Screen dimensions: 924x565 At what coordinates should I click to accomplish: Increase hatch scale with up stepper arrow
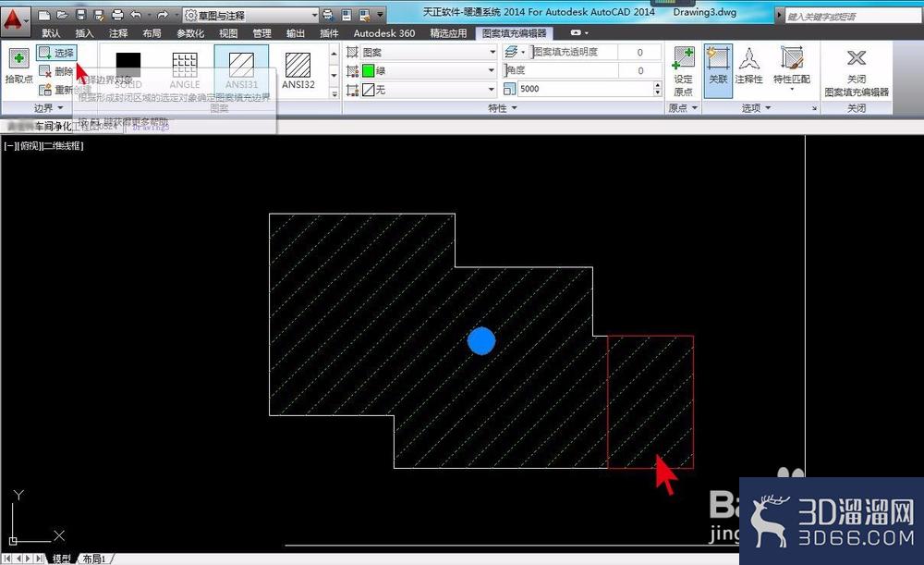[658, 85]
